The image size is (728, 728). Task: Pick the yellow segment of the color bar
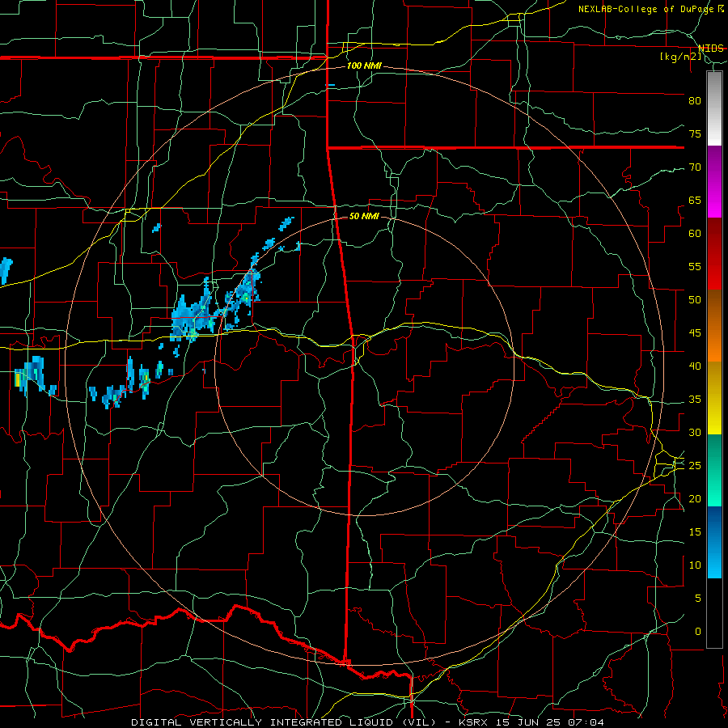[x=714, y=398]
